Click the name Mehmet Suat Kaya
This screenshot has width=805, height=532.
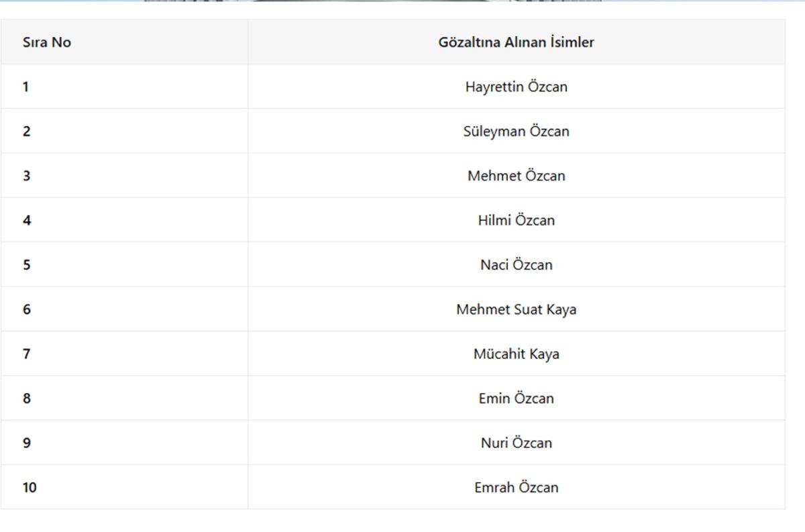516,309
